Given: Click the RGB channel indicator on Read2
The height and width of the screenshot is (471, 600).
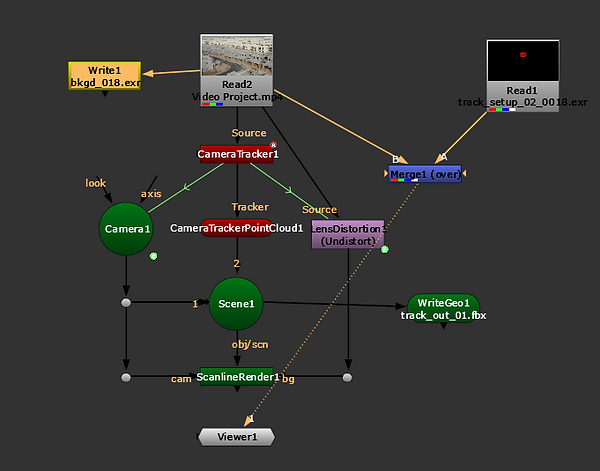Looking at the screenshot, I should 213,104.
